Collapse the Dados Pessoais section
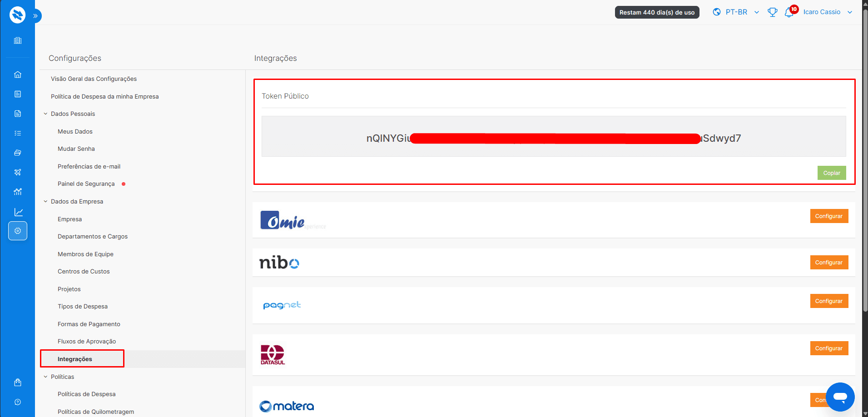 coord(45,114)
